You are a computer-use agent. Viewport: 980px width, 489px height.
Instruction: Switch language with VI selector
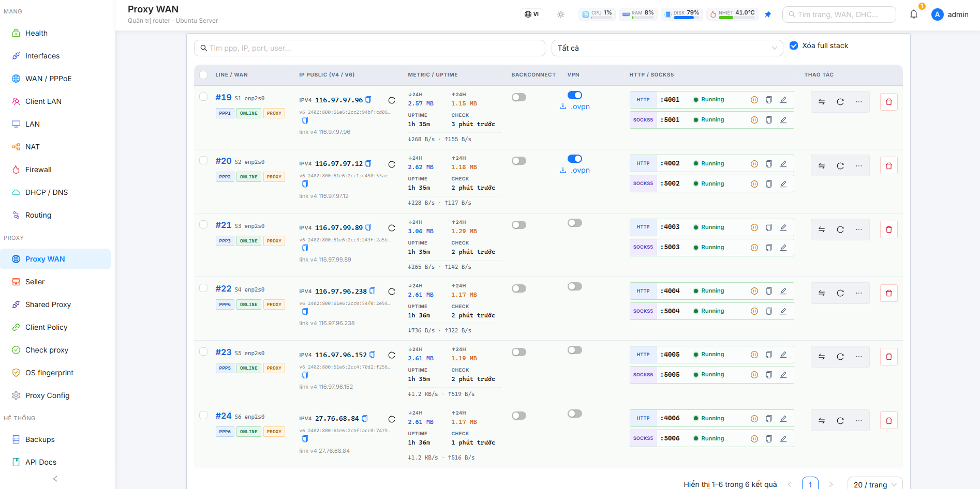coord(531,14)
